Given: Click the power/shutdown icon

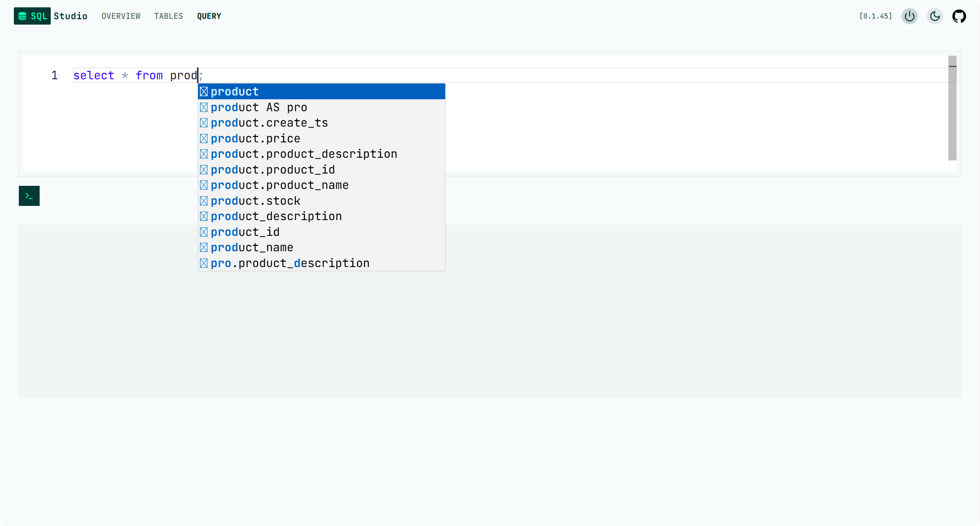Looking at the screenshot, I should [909, 16].
